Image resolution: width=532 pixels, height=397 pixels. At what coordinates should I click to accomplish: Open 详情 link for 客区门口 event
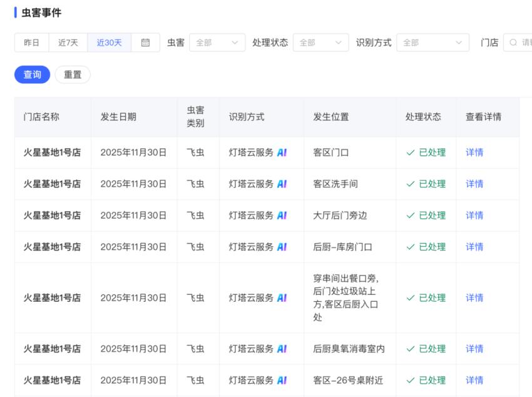pyautogui.click(x=474, y=152)
